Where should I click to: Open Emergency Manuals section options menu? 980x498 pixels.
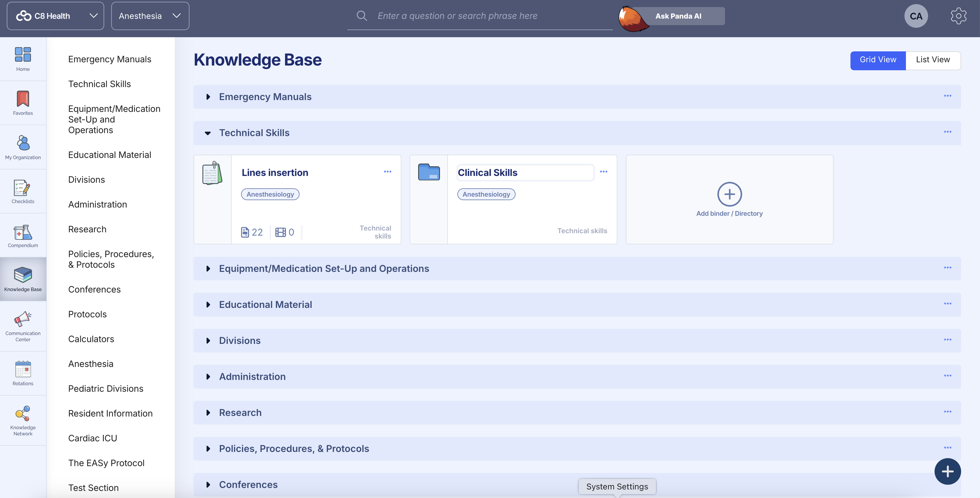(x=947, y=96)
